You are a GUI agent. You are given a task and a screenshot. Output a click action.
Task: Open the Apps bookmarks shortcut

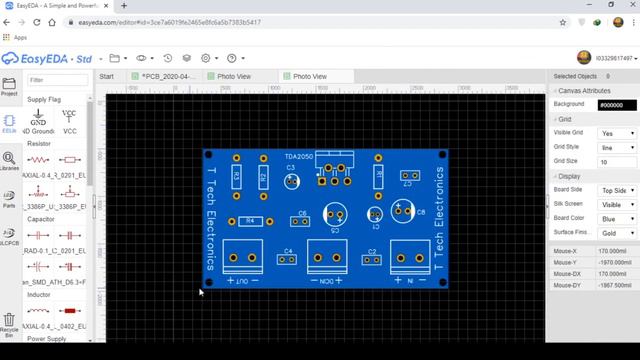point(15,38)
